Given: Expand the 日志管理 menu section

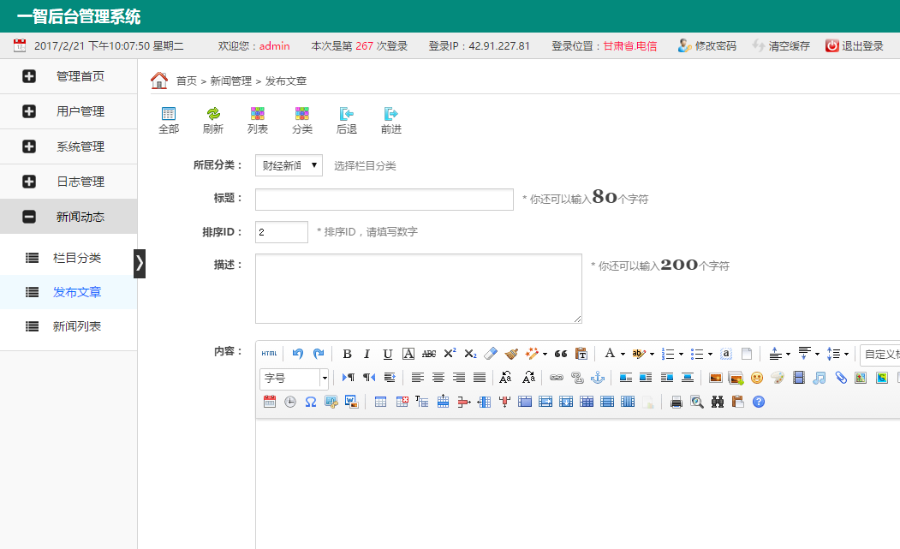Looking at the screenshot, I should pos(69,181).
